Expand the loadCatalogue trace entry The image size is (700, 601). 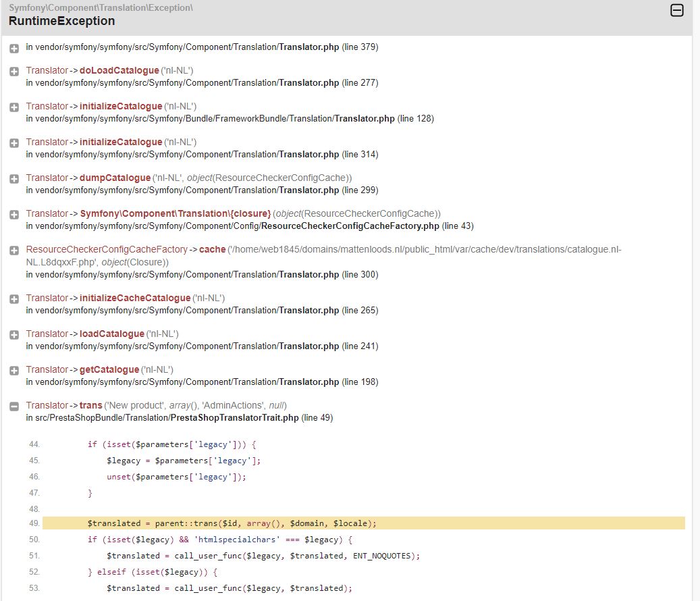pyautogui.click(x=14, y=334)
